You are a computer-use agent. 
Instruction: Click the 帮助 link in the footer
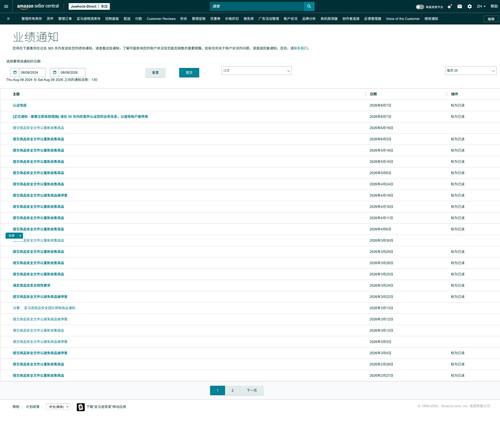[x=16, y=407]
